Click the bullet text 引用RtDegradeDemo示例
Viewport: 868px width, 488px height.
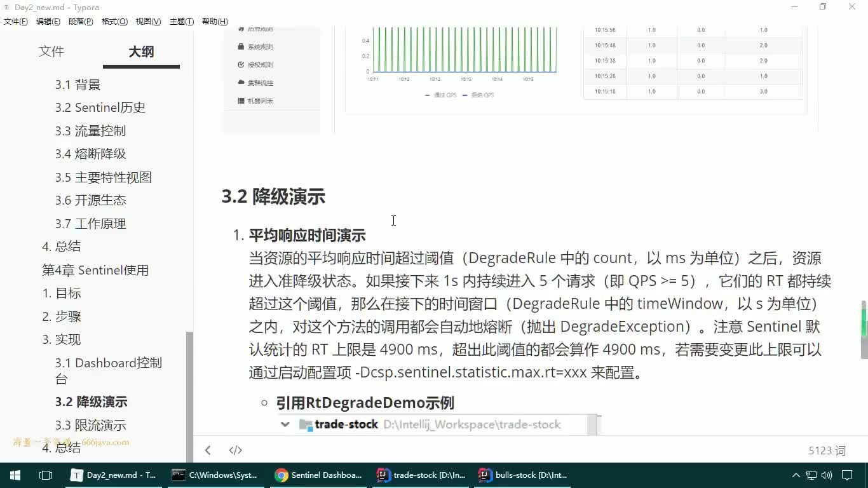click(365, 403)
